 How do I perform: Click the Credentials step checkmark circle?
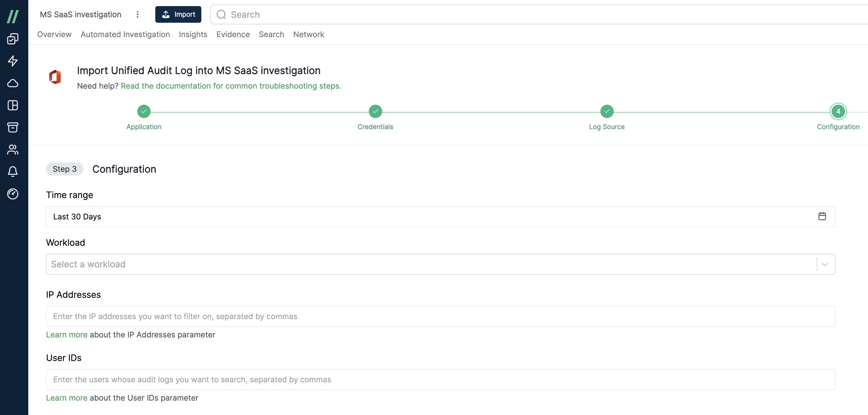[x=375, y=111]
